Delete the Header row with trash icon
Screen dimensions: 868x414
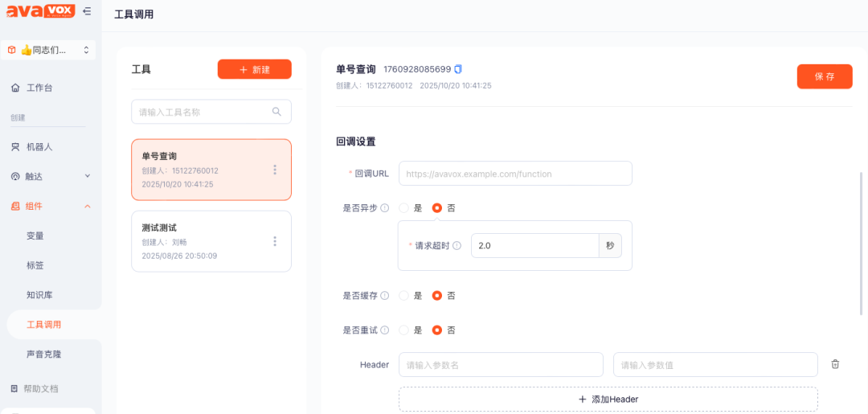pyautogui.click(x=835, y=364)
